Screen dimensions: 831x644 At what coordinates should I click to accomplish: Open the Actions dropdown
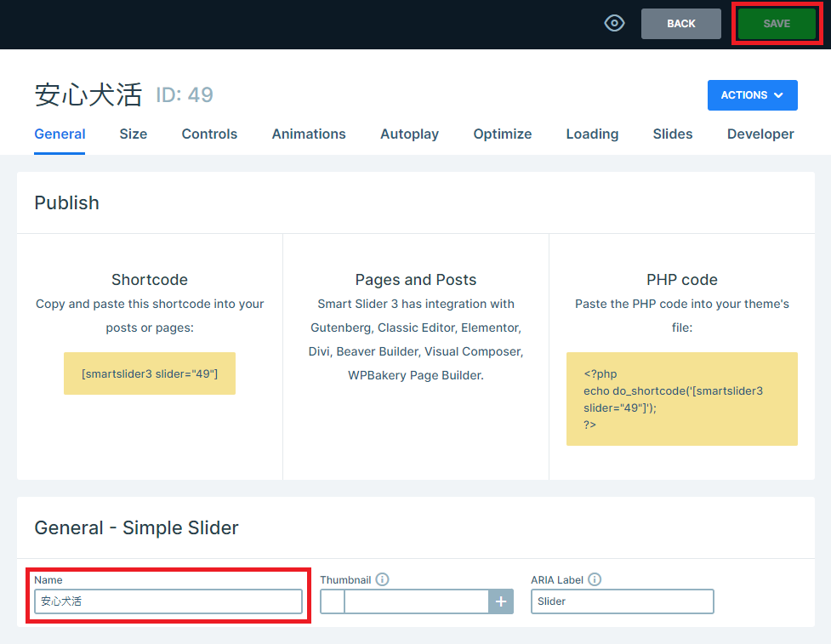pyautogui.click(x=752, y=95)
